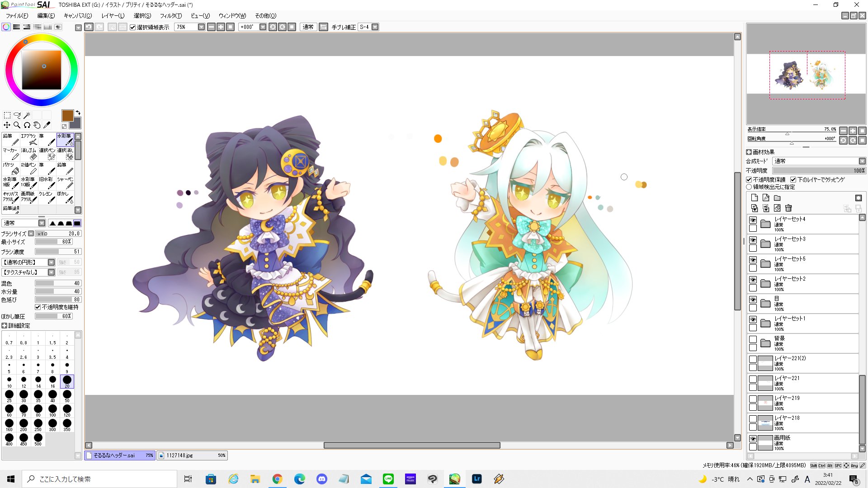Screen dimensions: 868x488
Task: Select the magic wand selection tool
Action: pyautogui.click(x=27, y=115)
